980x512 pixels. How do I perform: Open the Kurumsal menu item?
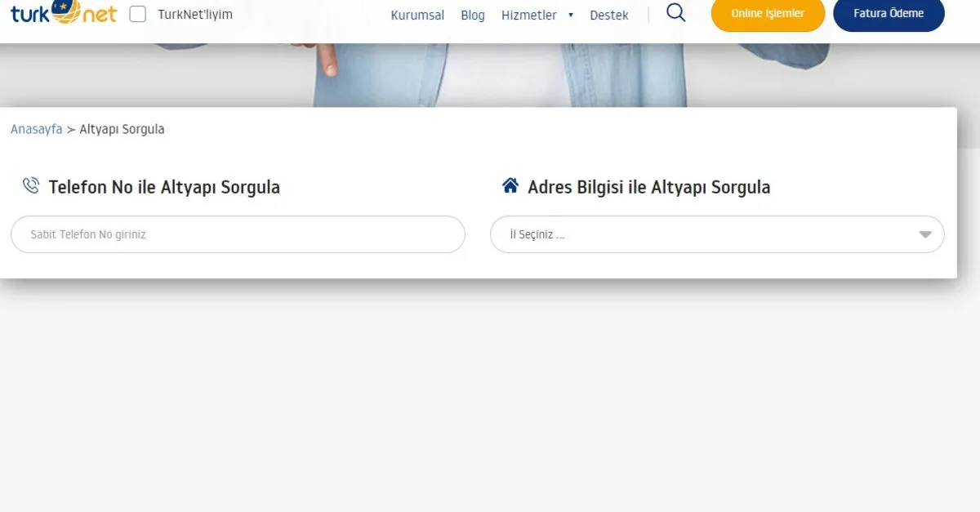[x=417, y=15]
